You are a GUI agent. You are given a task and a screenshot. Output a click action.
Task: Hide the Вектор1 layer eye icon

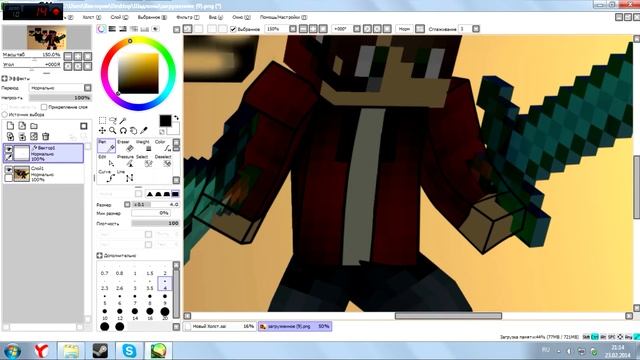tap(9, 149)
